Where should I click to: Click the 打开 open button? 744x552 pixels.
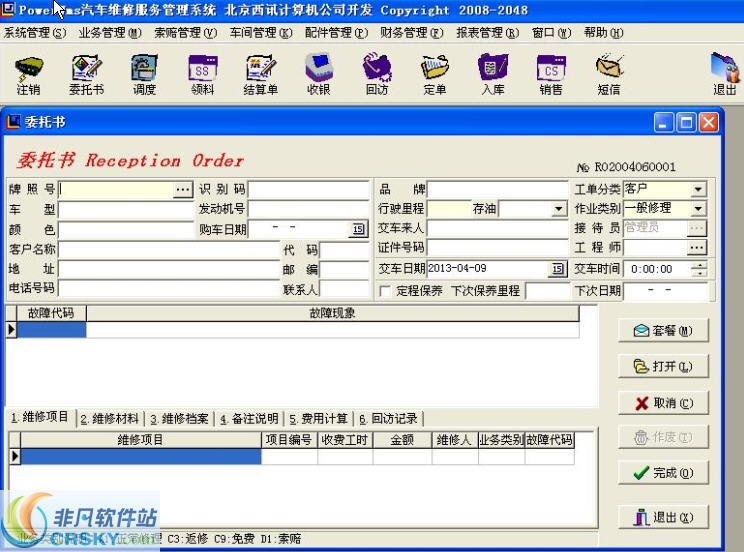(x=663, y=366)
